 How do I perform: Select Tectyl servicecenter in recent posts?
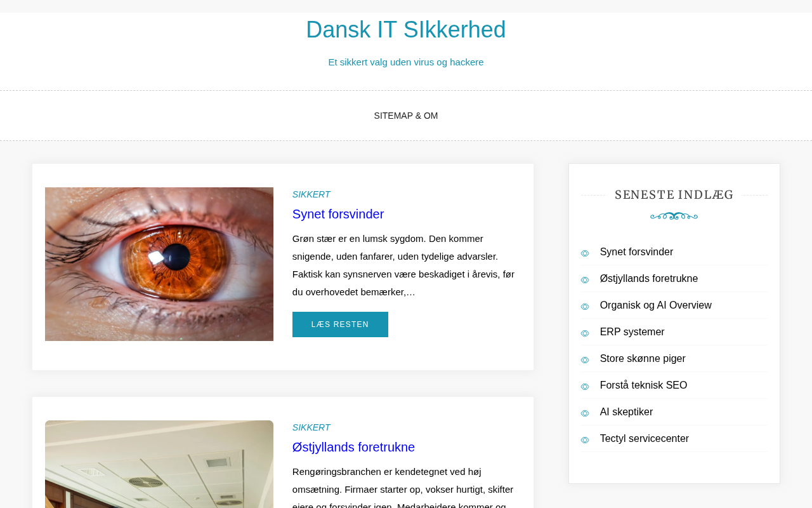click(645, 439)
